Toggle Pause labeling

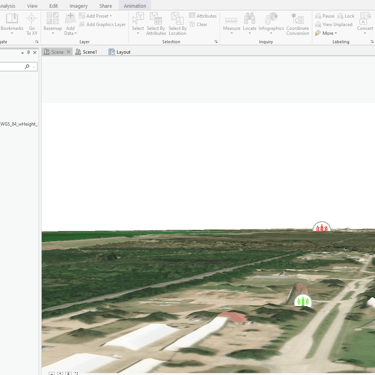click(325, 16)
